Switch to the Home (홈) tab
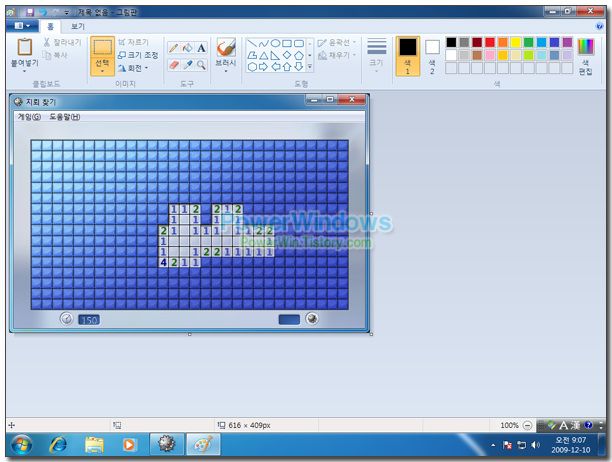This screenshot has height=462, width=612. [x=50, y=27]
